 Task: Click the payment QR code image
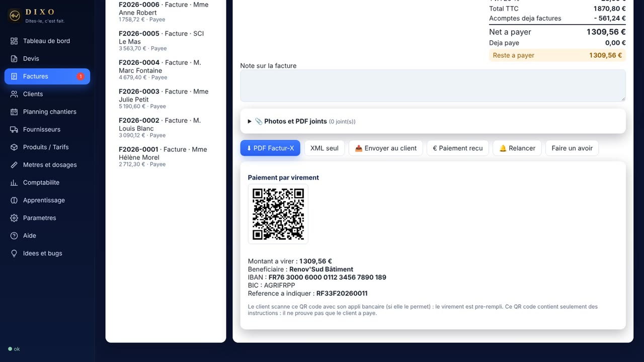click(278, 214)
